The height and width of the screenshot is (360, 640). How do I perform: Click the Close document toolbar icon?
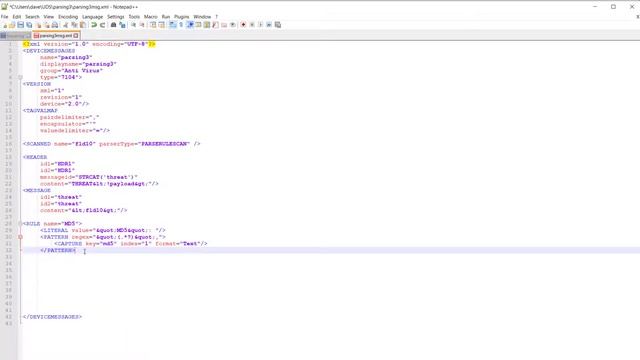coord(38,25)
